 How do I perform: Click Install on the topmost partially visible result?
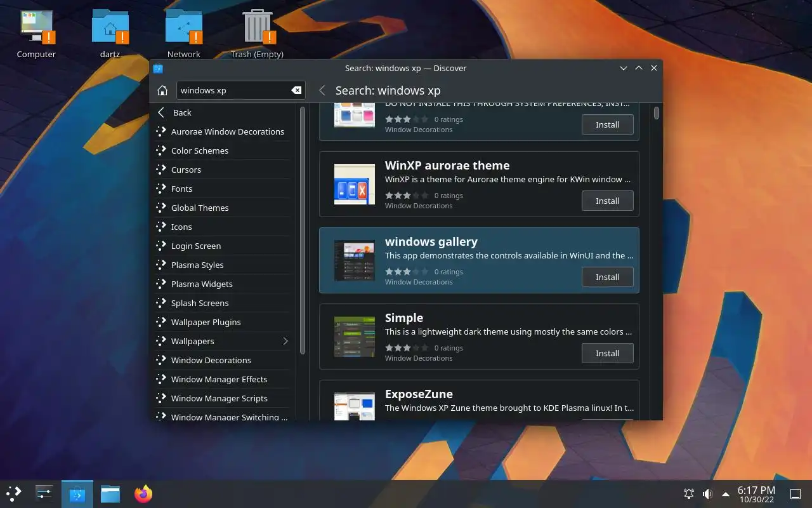[x=607, y=124]
